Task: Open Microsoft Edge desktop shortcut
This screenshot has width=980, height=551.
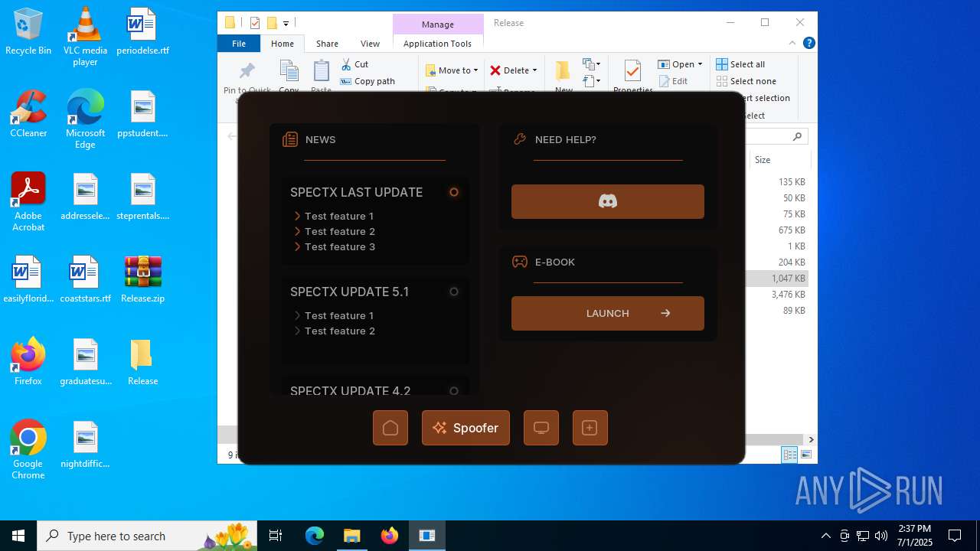Action: coord(85,119)
